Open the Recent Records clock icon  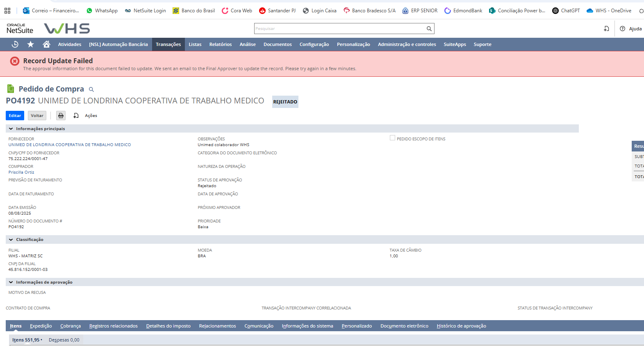click(x=15, y=44)
